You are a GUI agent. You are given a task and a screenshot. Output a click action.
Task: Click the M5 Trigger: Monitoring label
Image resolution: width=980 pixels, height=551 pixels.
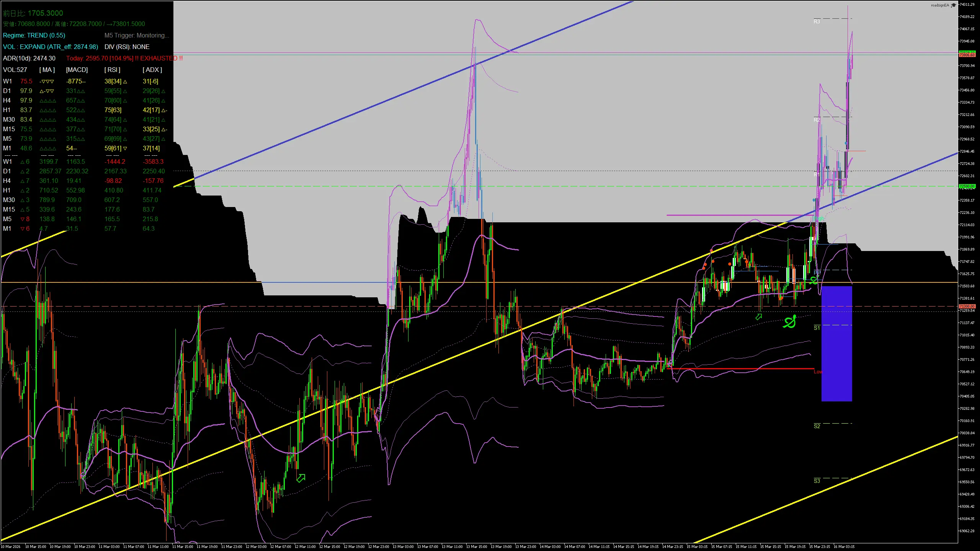137,35
